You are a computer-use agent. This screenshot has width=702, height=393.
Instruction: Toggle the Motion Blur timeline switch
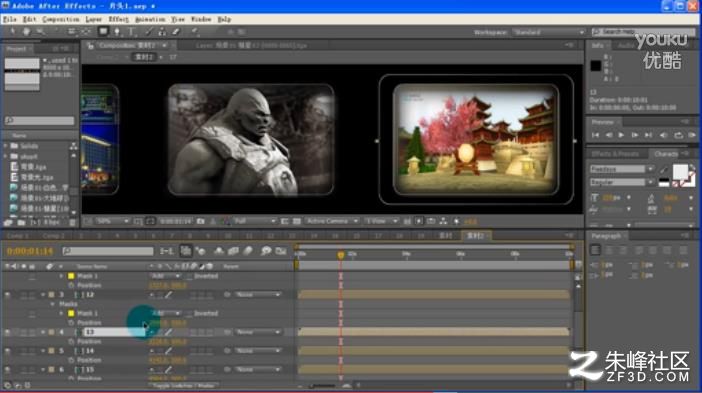pyautogui.click(x=248, y=251)
